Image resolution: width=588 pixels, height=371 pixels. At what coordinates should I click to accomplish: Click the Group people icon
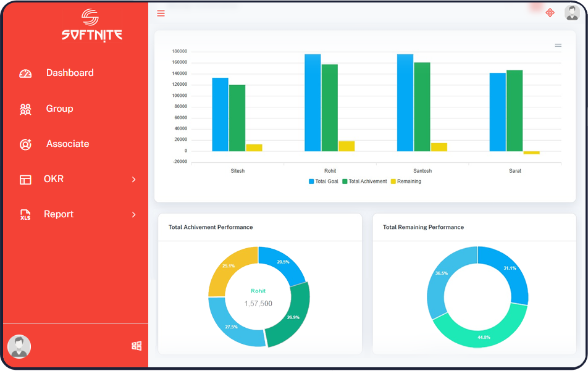[x=25, y=109]
